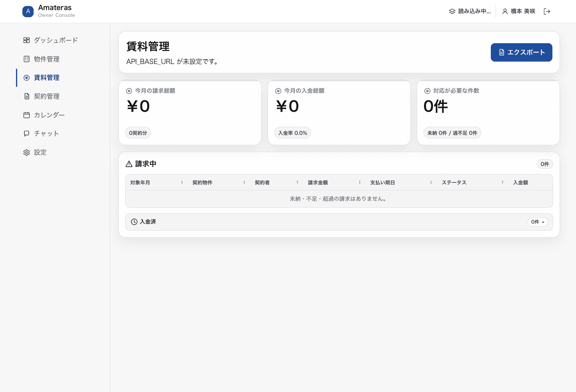
Task: Click the 未納・不足・超過の請求はありません message
Action: (x=339, y=199)
